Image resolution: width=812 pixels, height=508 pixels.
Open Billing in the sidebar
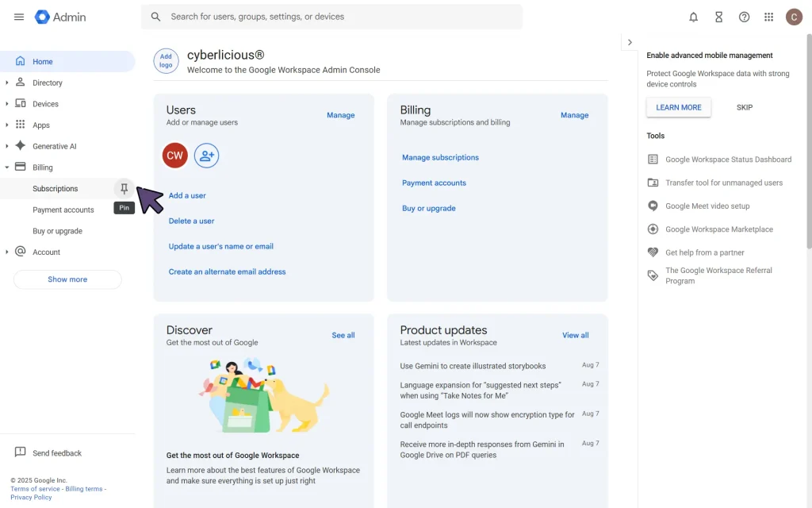(x=67, y=167)
